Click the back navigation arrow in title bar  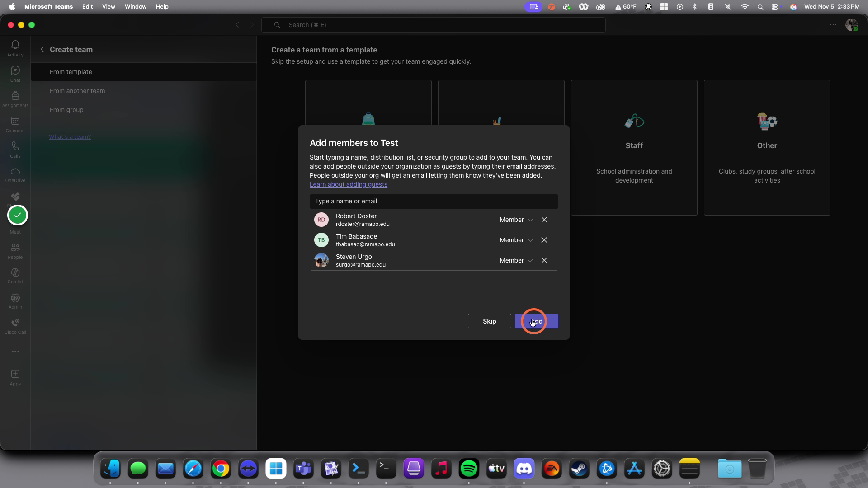237,25
